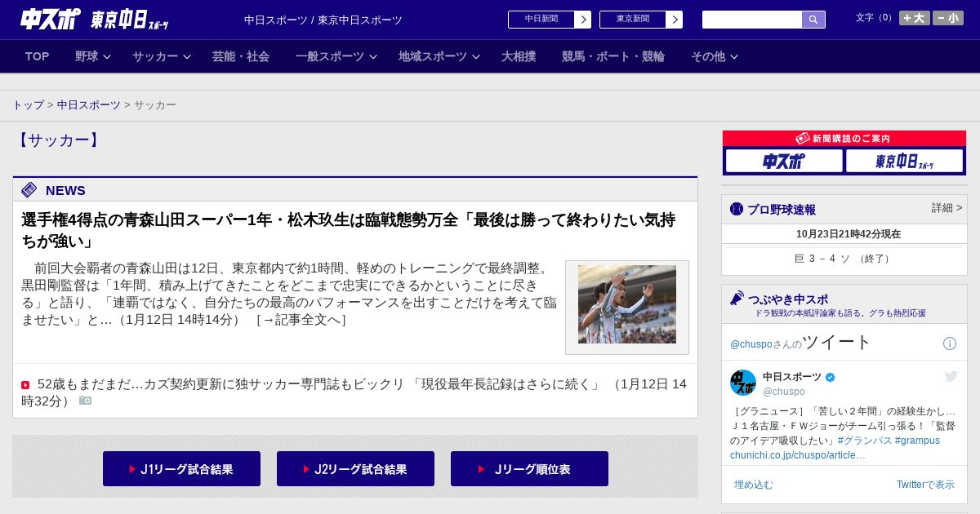The image size is (980, 514).
Task: Click the 中日スポーツ / 東京中日スポーツ header text
Action: point(323,20)
